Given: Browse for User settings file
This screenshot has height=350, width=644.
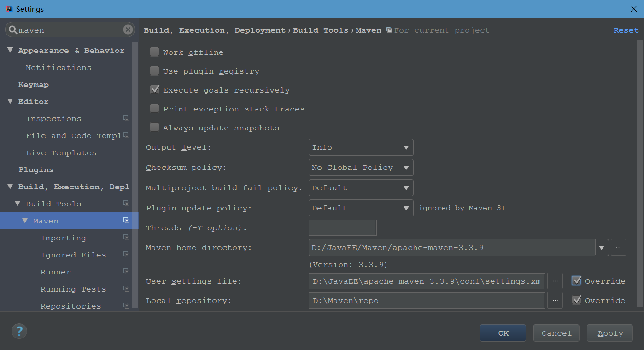Looking at the screenshot, I should click(x=555, y=281).
